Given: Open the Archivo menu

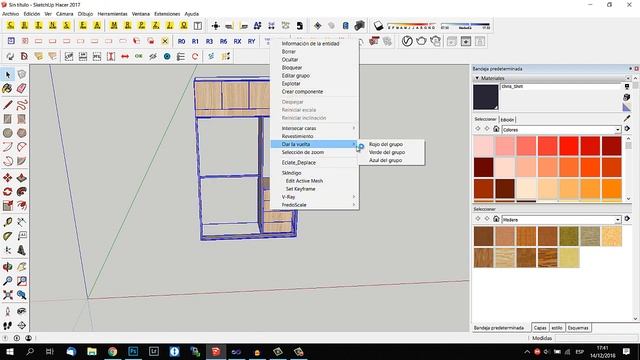Looking at the screenshot, I should pyautogui.click(x=11, y=14).
